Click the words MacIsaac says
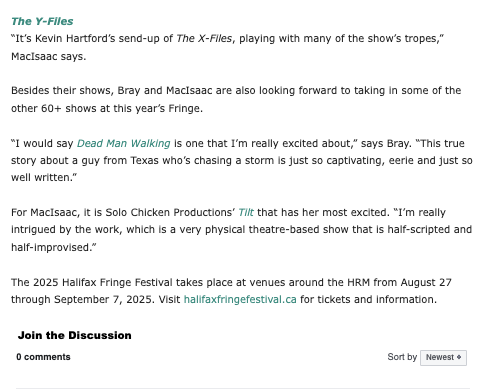Screen dimensions: 500x390 (x=49, y=56)
